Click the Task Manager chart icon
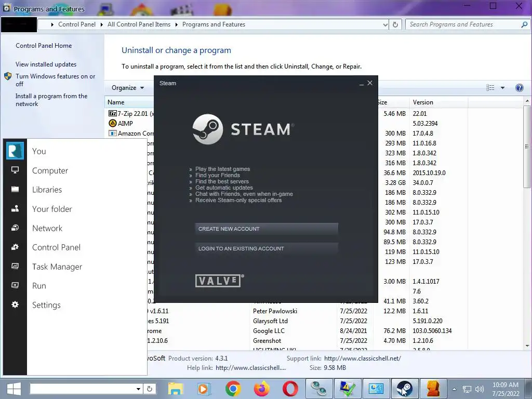532x399 pixels. (15, 266)
